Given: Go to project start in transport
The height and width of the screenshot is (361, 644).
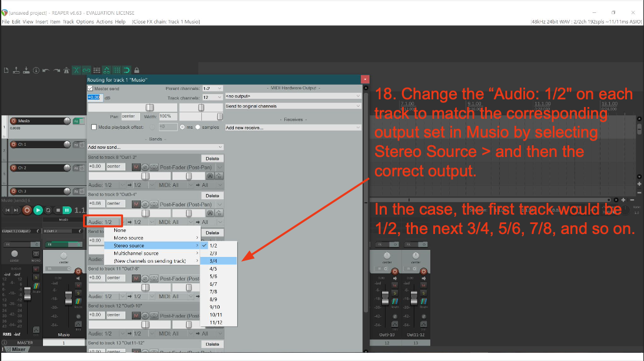Looking at the screenshot, I should click(x=7, y=210).
